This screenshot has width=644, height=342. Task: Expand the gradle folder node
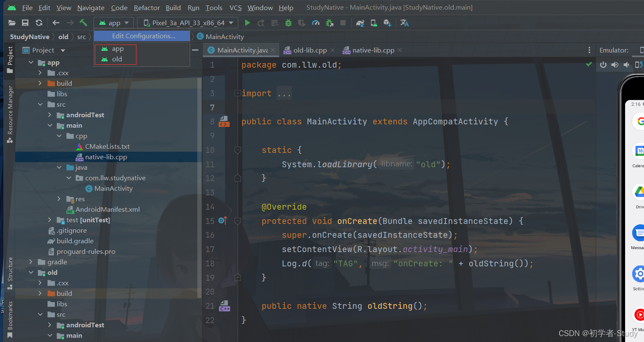coord(31,262)
